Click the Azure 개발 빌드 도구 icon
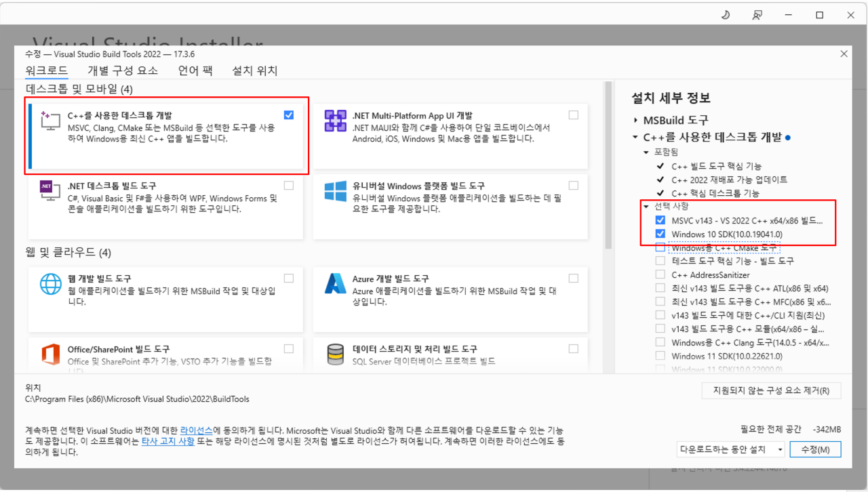This screenshot has height=492, width=868. pyautogui.click(x=336, y=283)
